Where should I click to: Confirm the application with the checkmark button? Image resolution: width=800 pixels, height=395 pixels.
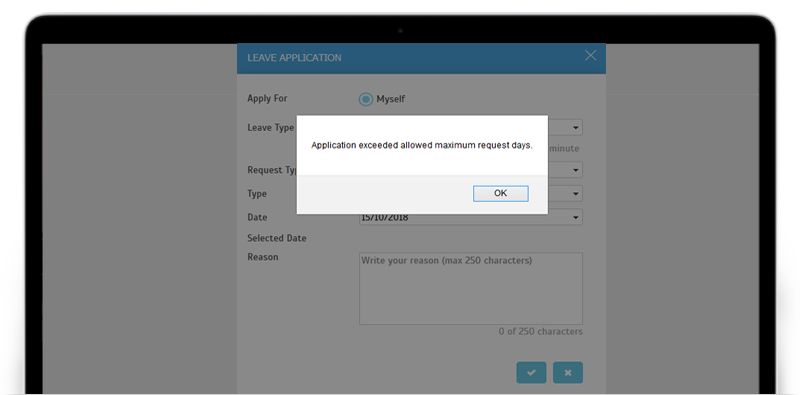pos(531,373)
